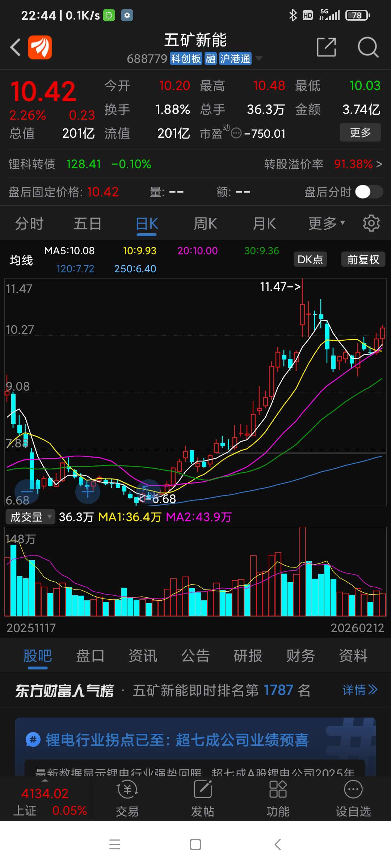Screen dimensions: 391x868
Task: Tap the volume MA2:43.9万 label
Action: click(x=199, y=517)
